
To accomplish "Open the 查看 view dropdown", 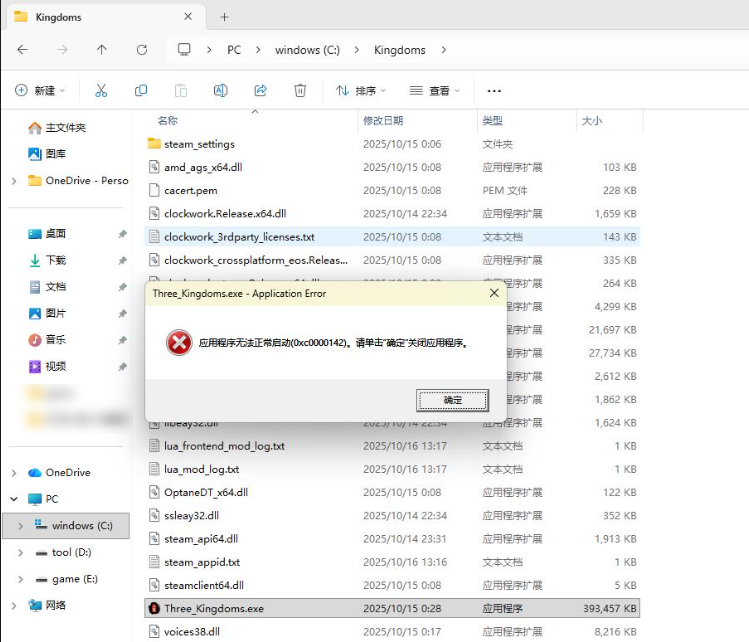I will coord(435,90).
